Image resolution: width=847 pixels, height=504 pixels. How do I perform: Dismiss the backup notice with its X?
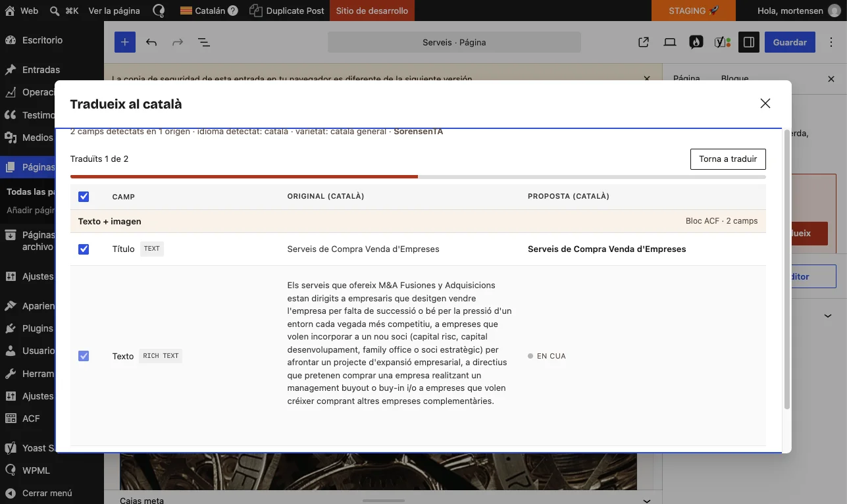(646, 78)
